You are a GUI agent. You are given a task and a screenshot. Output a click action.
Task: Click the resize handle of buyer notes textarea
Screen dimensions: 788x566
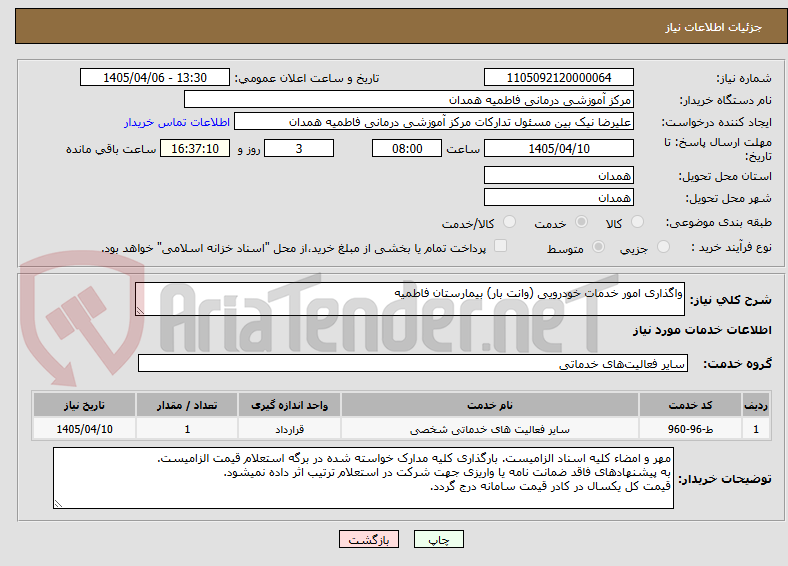tap(58, 503)
